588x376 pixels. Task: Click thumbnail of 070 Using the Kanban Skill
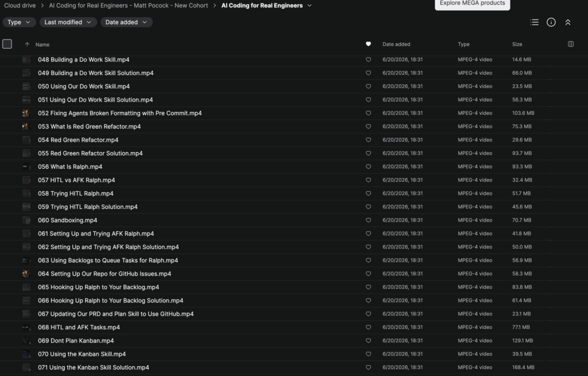(26, 354)
